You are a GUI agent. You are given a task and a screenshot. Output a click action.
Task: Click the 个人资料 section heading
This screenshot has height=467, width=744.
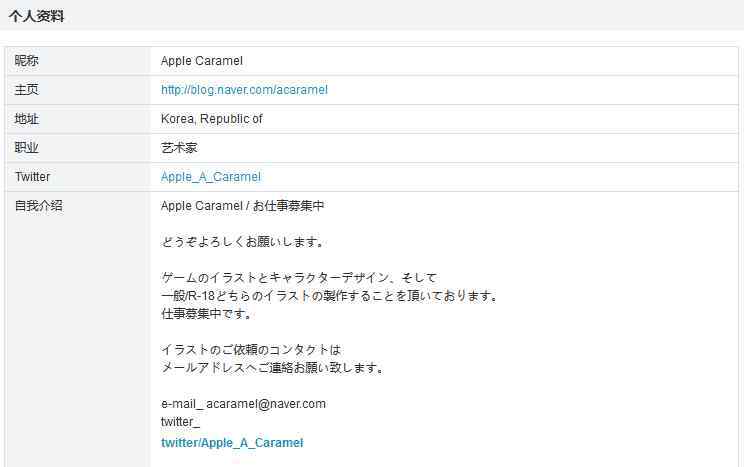pos(36,16)
